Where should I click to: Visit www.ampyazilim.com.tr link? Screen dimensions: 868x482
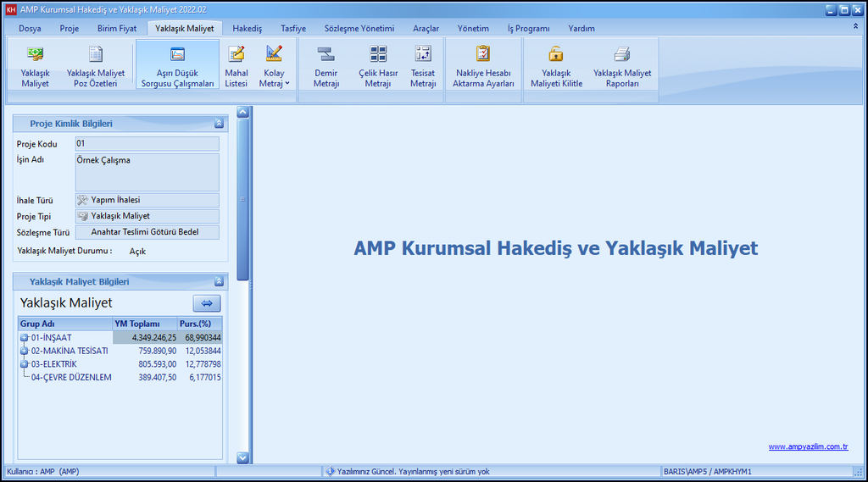pyautogui.click(x=808, y=446)
